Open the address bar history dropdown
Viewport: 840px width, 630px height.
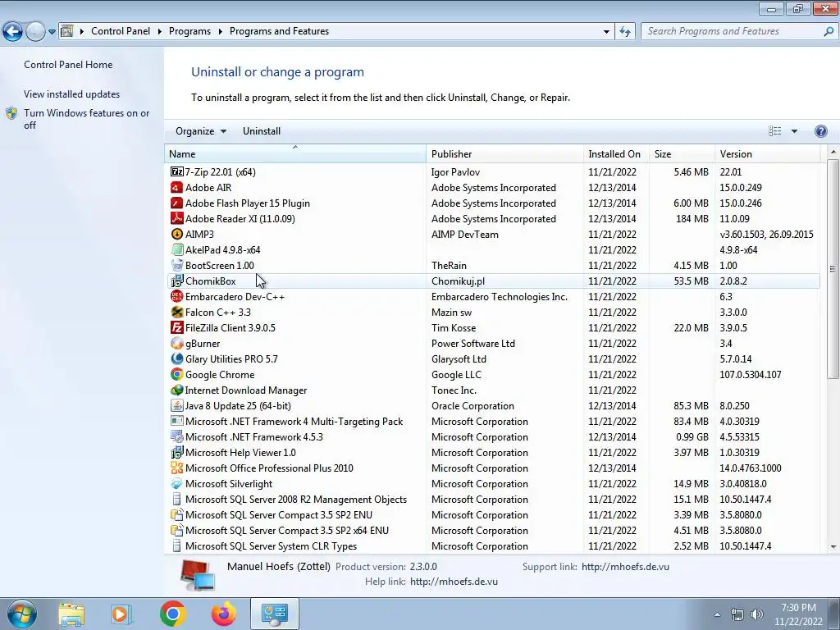point(606,31)
